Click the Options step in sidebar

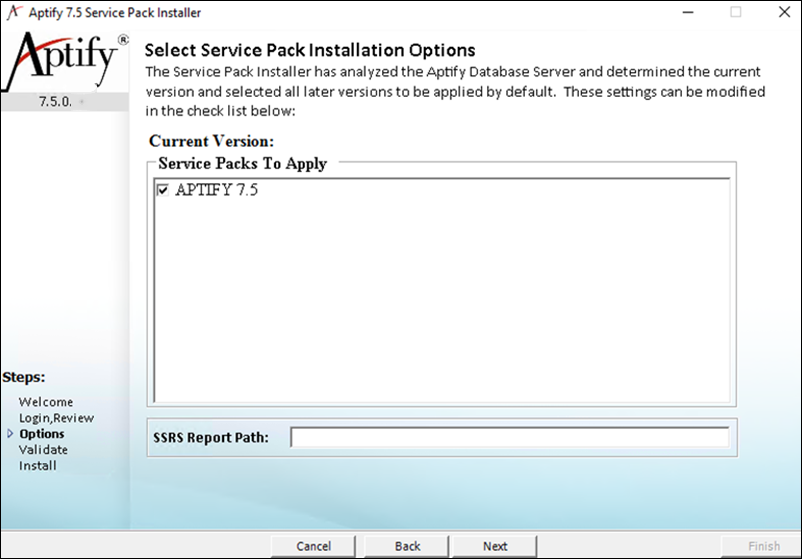click(x=42, y=434)
